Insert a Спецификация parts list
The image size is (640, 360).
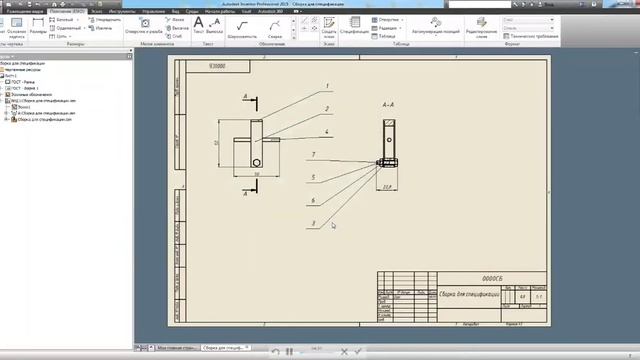(354, 25)
